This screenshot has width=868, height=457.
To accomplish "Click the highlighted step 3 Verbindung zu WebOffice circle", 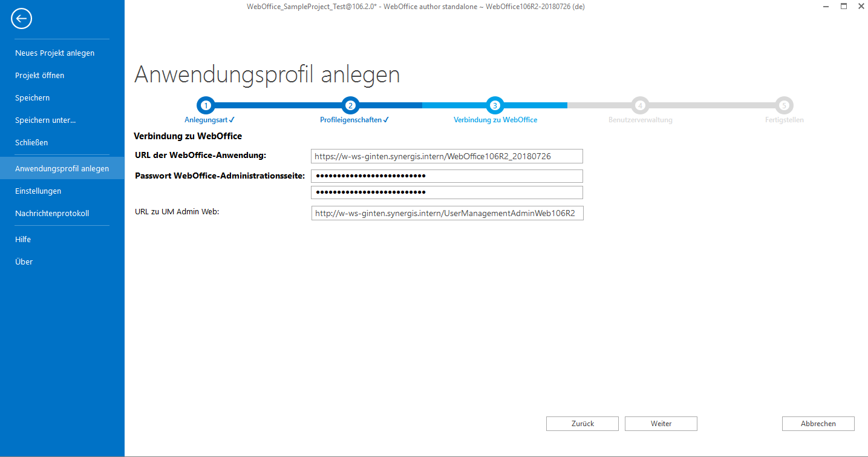I will click(495, 105).
